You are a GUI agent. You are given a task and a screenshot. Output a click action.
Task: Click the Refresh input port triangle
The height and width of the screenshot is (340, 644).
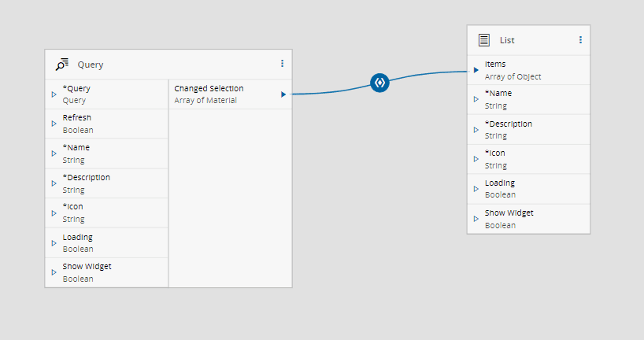(x=54, y=124)
